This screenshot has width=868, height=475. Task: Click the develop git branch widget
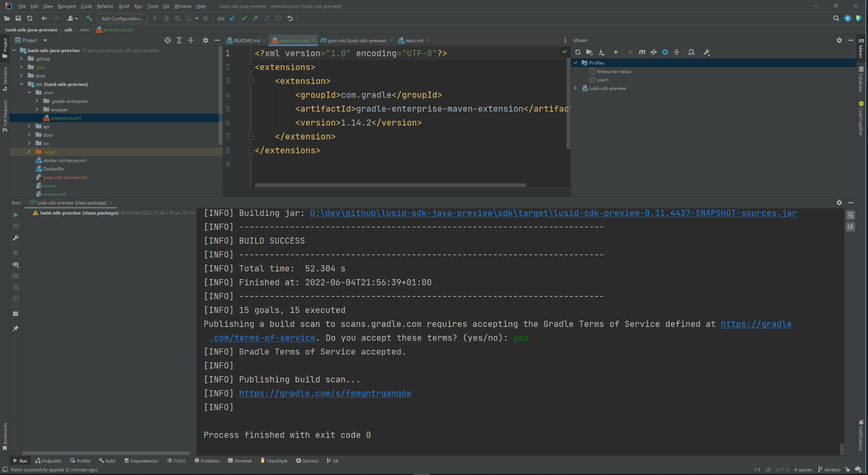[829, 470]
